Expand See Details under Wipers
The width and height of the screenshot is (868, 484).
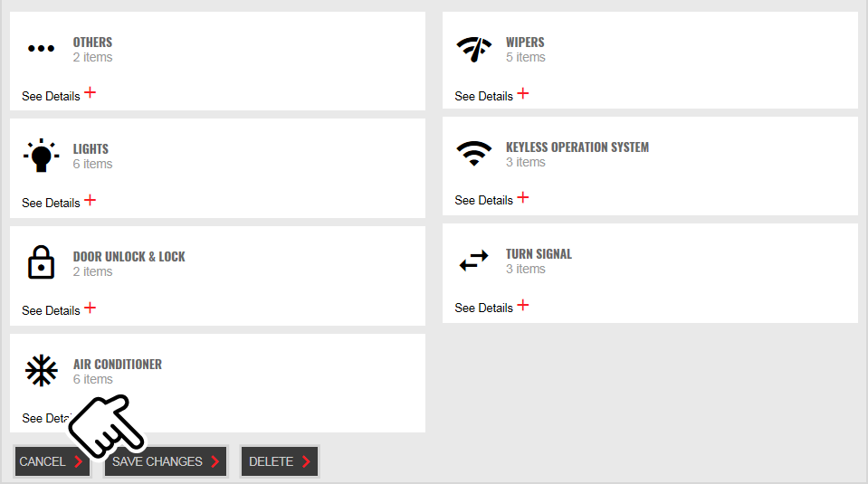491,95
